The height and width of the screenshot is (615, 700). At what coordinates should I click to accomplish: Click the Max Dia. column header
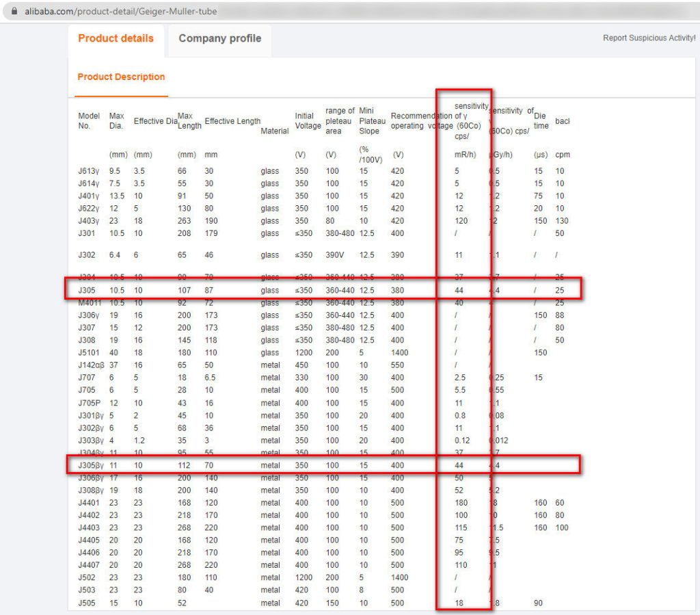pos(116,121)
